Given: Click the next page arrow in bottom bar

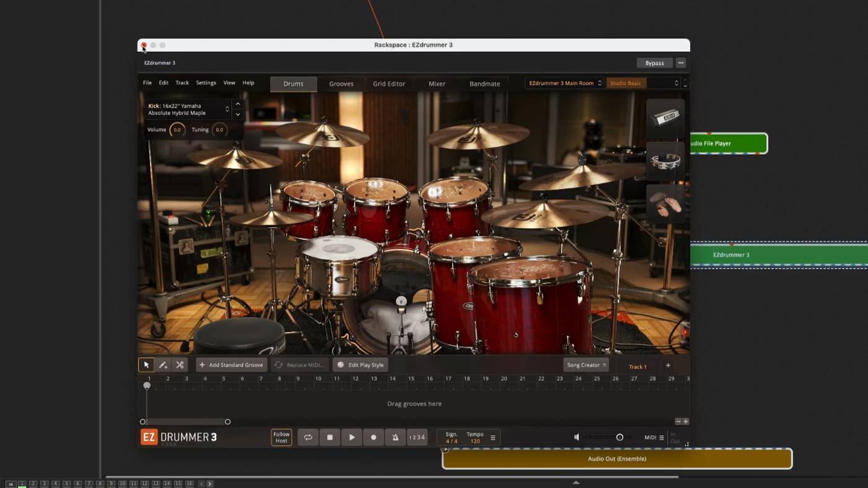Looking at the screenshot, I should (x=210, y=484).
